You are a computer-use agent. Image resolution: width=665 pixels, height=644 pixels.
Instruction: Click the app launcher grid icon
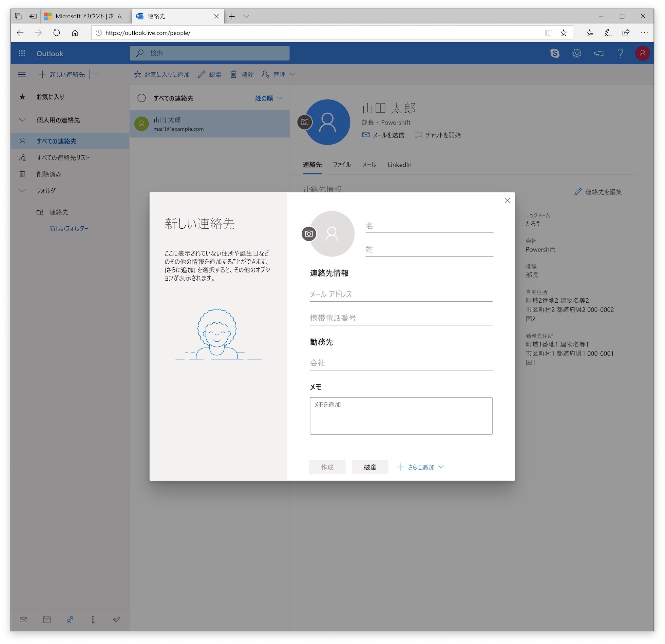(22, 53)
